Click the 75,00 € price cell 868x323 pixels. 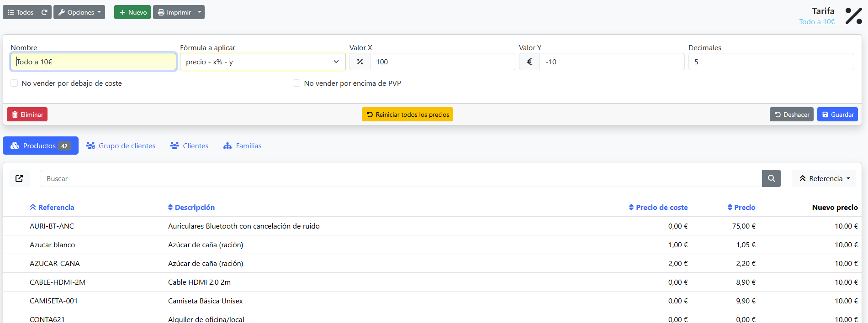point(744,226)
